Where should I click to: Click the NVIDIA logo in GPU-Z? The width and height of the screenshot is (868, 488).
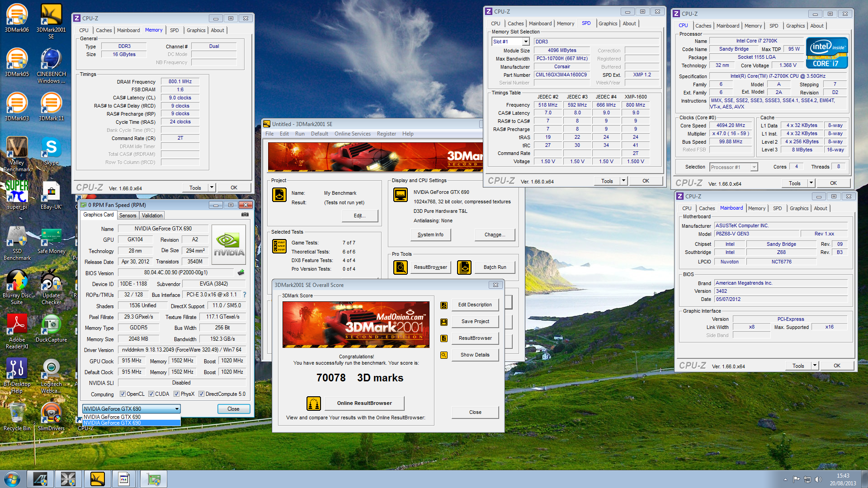coord(229,244)
